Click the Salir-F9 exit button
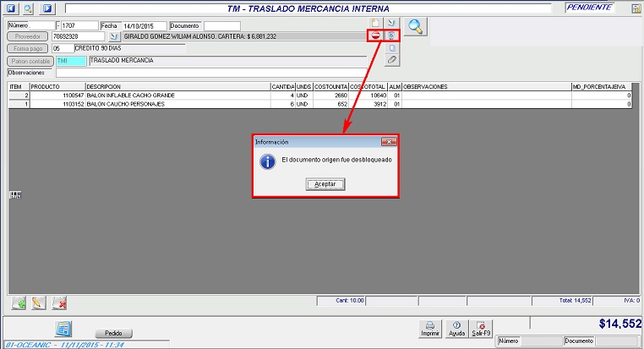Viewport: 644px width, 349px height. (482, 329)
